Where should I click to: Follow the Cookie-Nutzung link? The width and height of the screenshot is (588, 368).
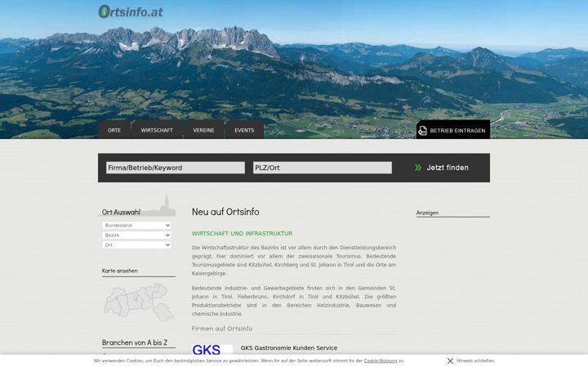381,361
